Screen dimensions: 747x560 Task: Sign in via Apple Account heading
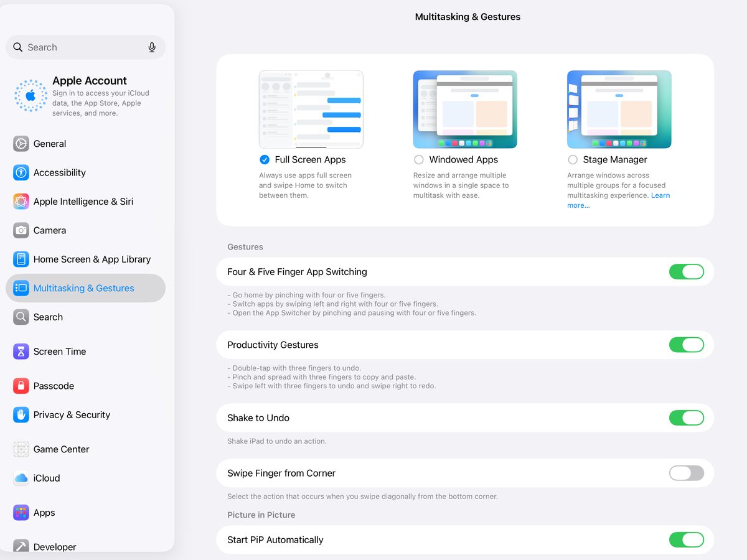(x=90, y=81)
